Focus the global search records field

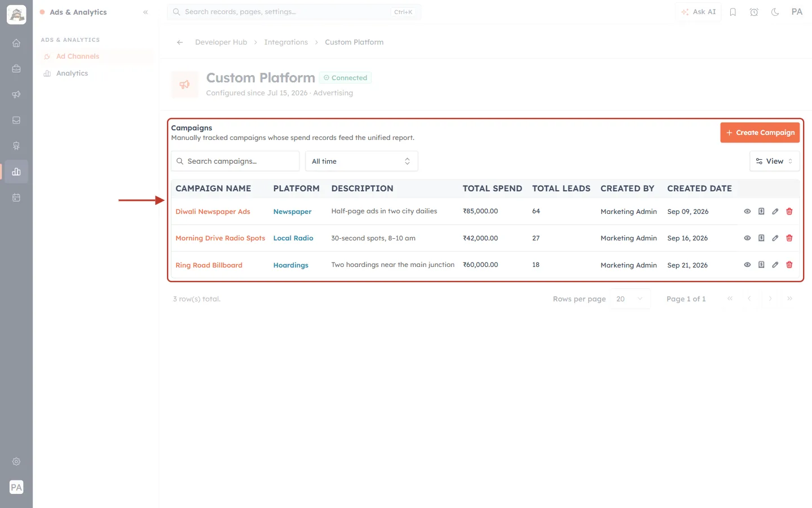pos(294,12)
